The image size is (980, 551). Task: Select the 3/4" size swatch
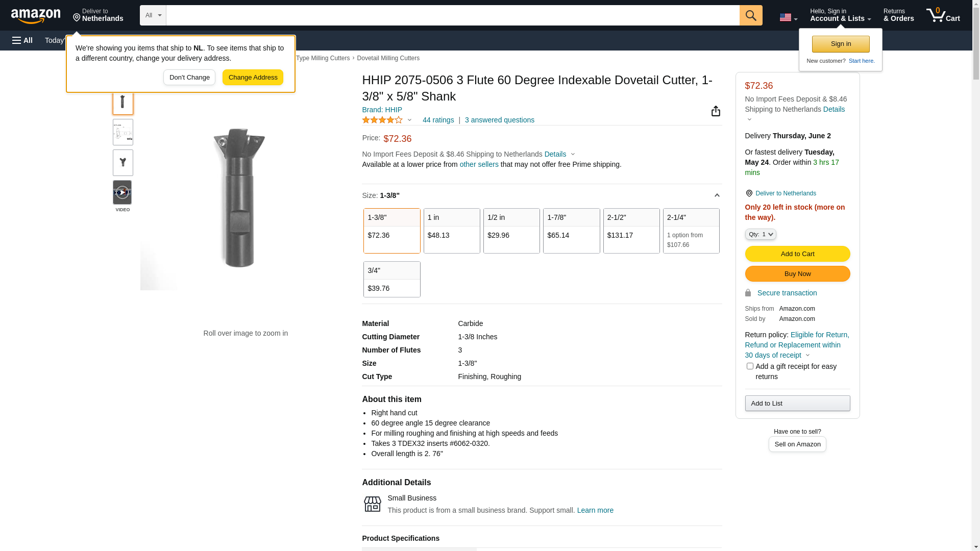pyautogui.click(x=391, y=279)
